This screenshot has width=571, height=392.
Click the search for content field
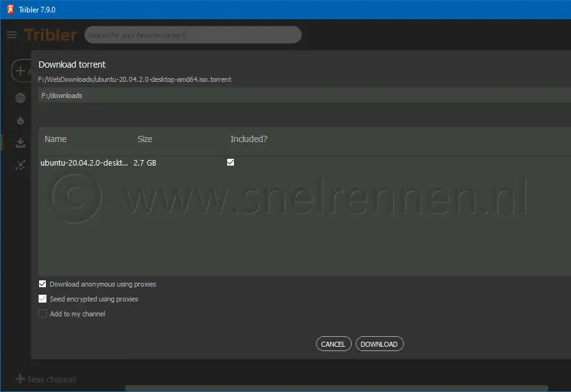pos(193,35)
